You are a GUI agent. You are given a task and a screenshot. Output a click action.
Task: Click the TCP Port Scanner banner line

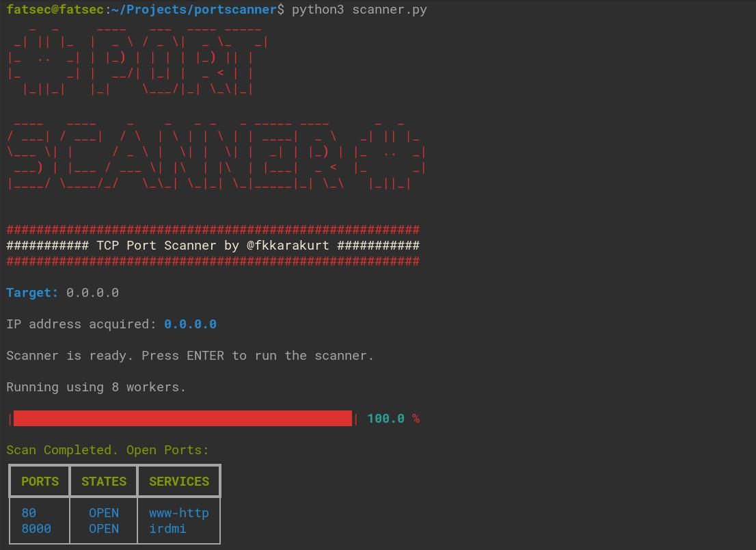[x=212, y=245]
